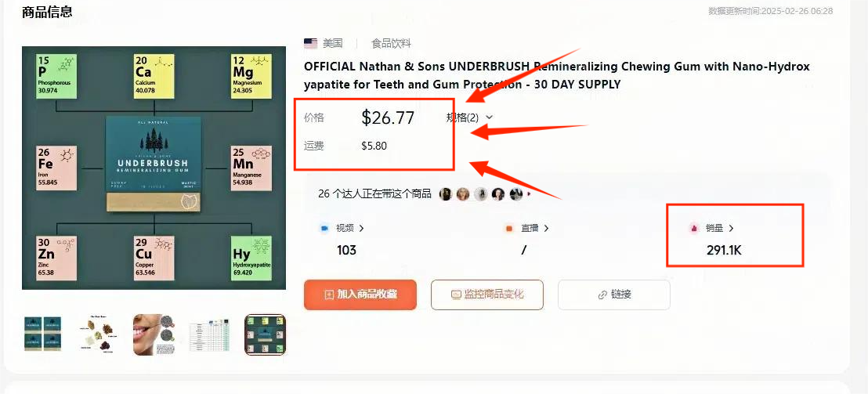Click 监控商品变化 button
The height and width of the screenshot is (394, 868).
pos(487,295)
